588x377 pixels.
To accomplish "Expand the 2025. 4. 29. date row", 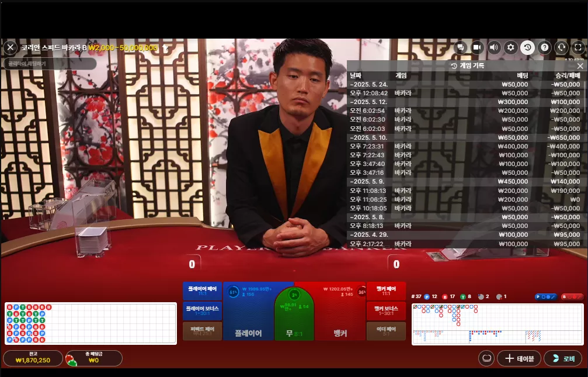I will (466, 235).
